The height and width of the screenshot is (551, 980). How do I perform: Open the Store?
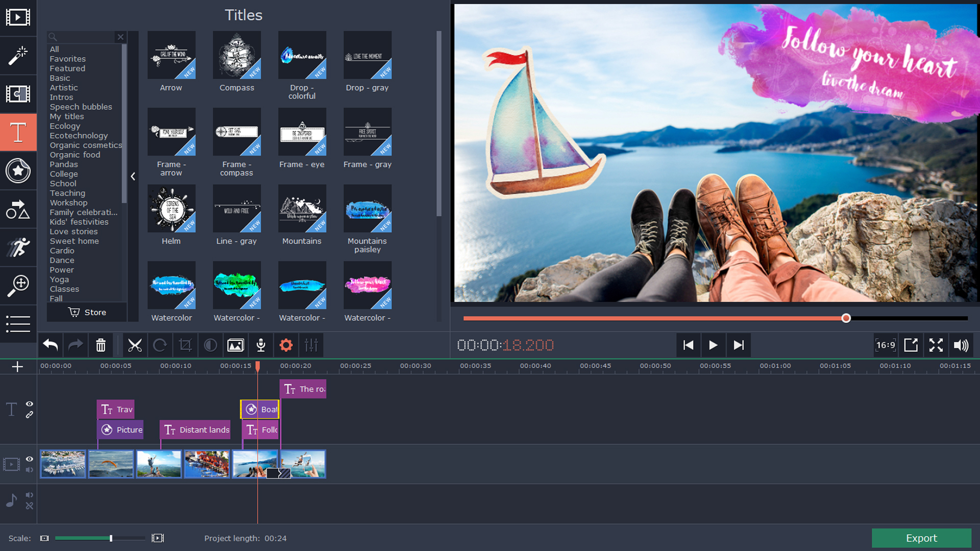pos(86,312)
